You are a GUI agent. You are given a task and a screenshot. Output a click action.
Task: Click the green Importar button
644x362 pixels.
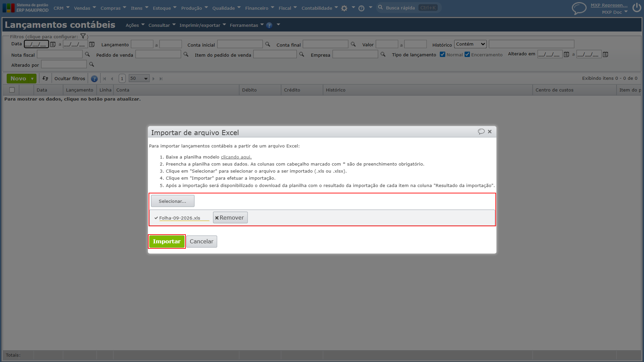pyautogui.click(x=167, y=241)
